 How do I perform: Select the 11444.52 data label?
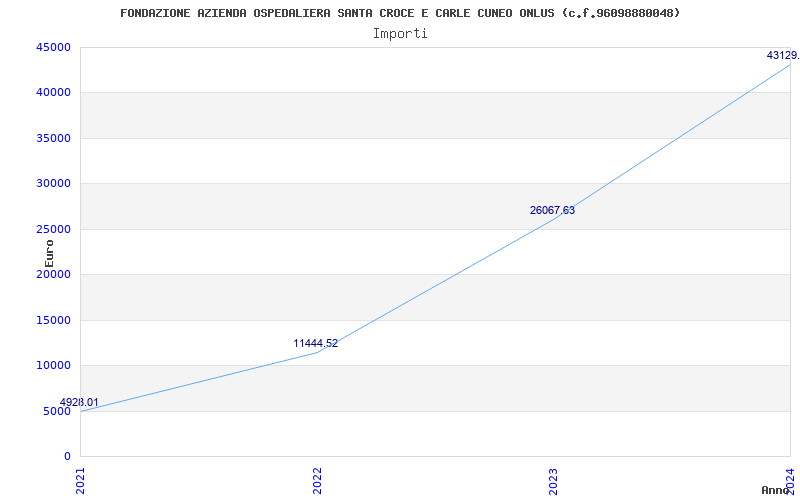[x=315, y=343]
